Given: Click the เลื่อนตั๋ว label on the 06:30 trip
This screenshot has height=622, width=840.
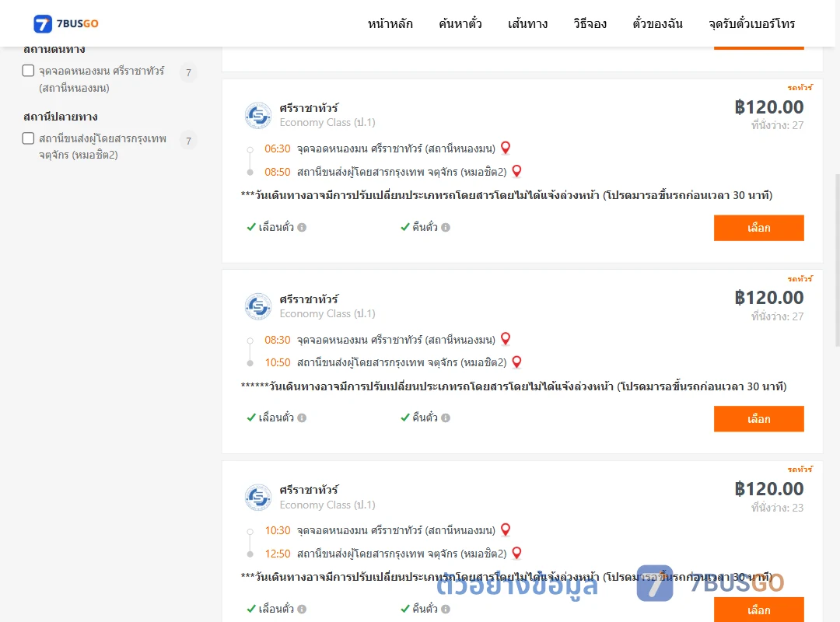Looking at the screenshot, I should click(276, 227).
